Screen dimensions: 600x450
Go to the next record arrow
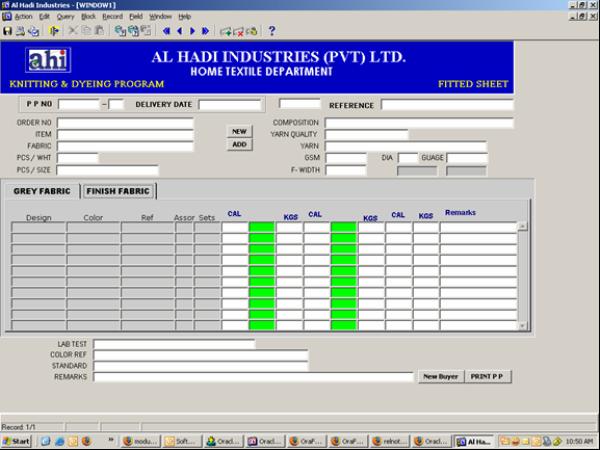[x=192, y=31]
